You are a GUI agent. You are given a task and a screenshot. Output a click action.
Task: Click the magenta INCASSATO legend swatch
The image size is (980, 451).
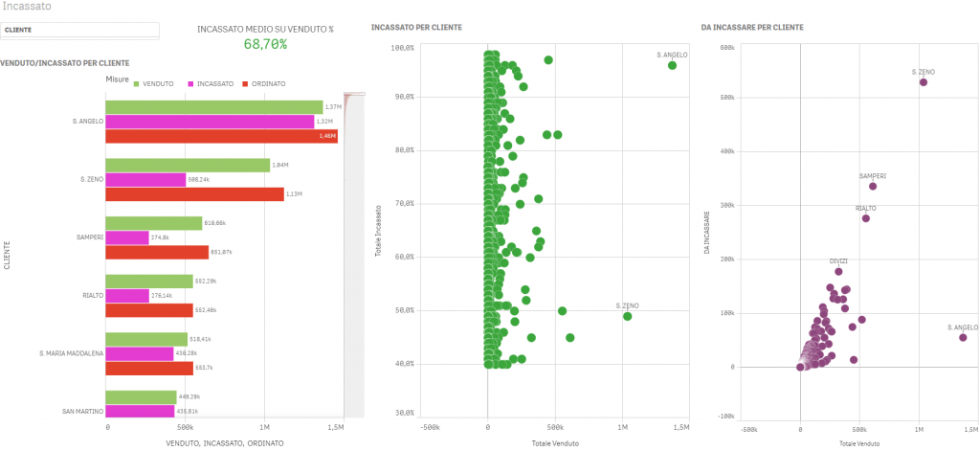pyautogui.click(x=191, y=84)
